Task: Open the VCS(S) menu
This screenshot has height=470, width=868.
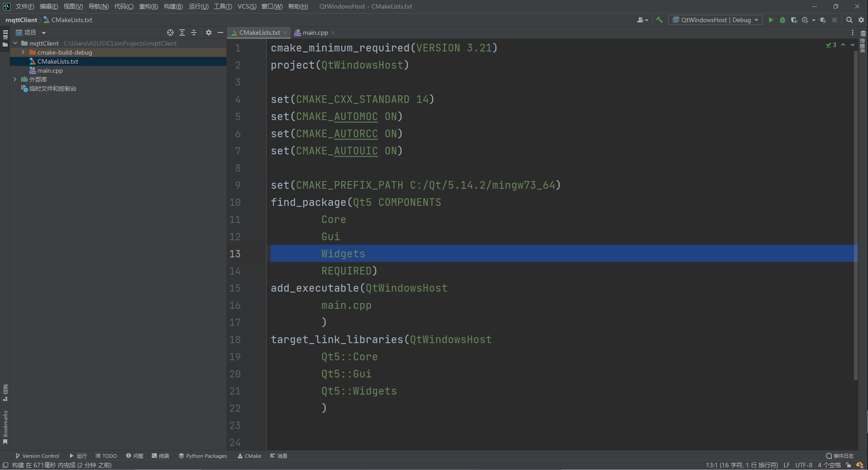Action: point(247,6)
